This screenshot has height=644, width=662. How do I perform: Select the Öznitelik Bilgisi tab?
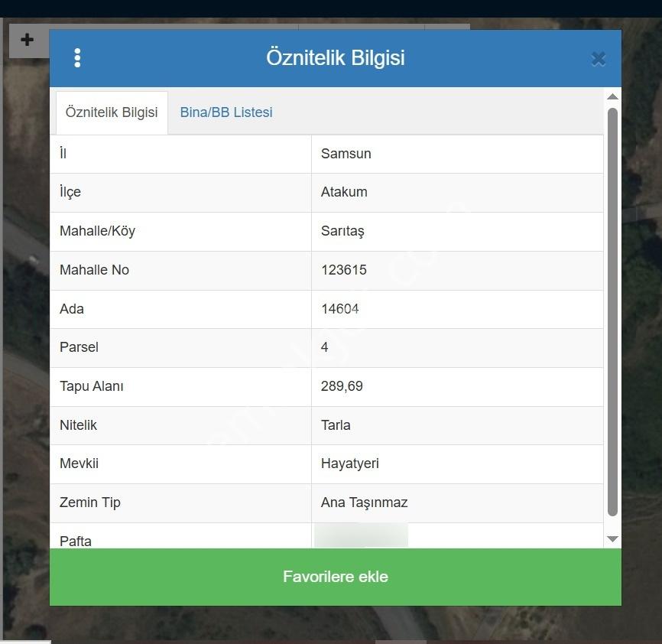point(112,112)
